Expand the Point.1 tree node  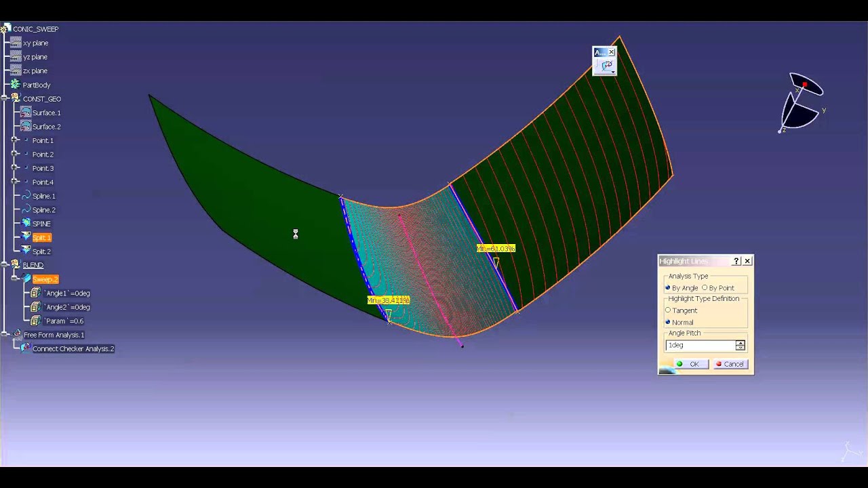click(15, 140)
